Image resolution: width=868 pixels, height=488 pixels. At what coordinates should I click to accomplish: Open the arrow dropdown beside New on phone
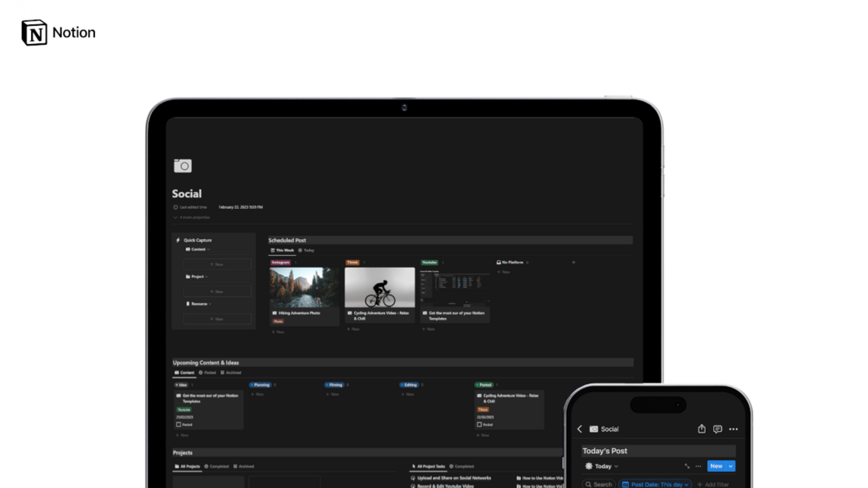[731, 466]
